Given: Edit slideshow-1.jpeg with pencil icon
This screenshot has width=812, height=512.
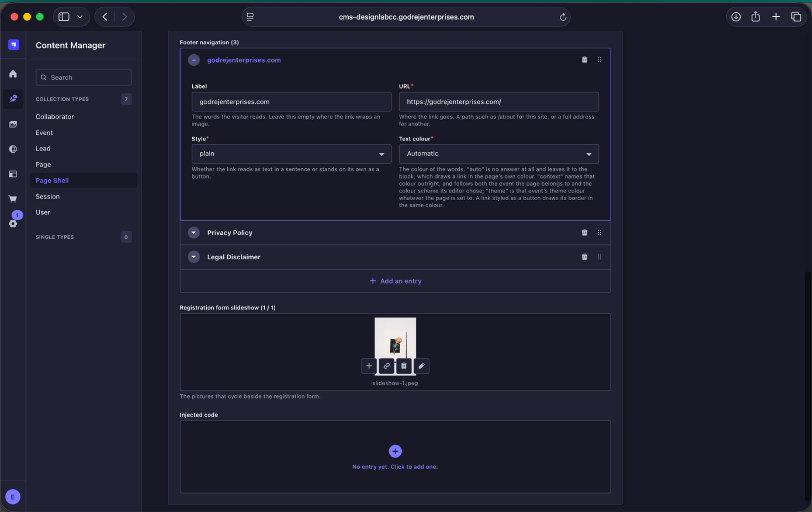Looking at the screenshot, I should tap(421, 366).
